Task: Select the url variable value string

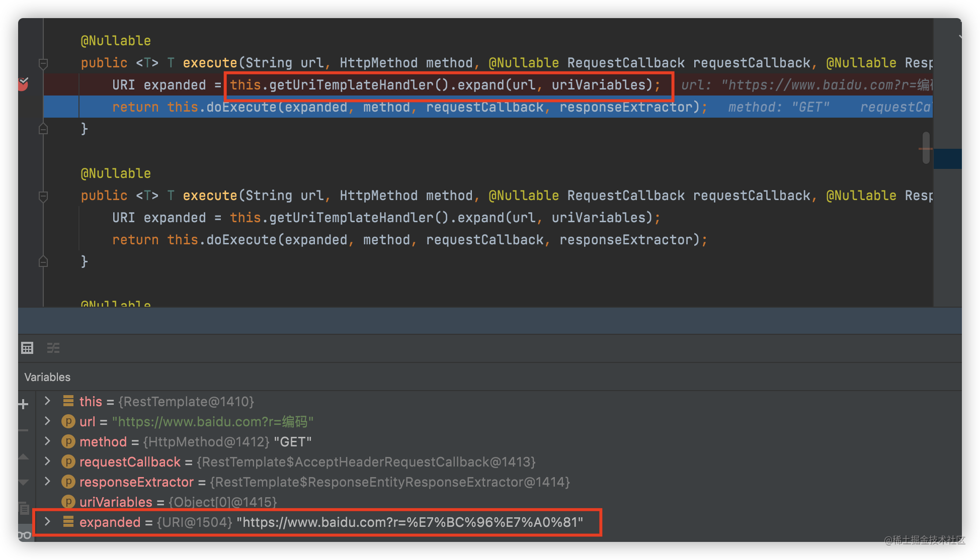Action: pos(212,422)
